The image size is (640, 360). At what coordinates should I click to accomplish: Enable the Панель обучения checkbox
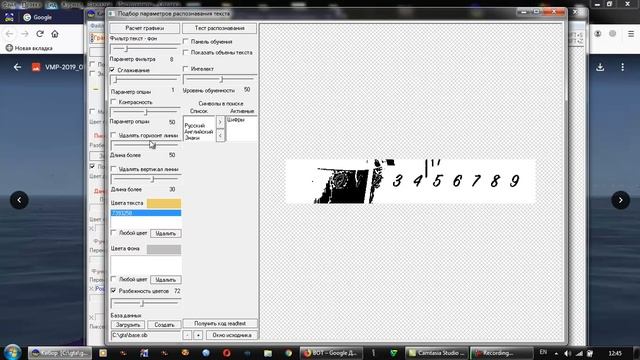pos(186,42)
